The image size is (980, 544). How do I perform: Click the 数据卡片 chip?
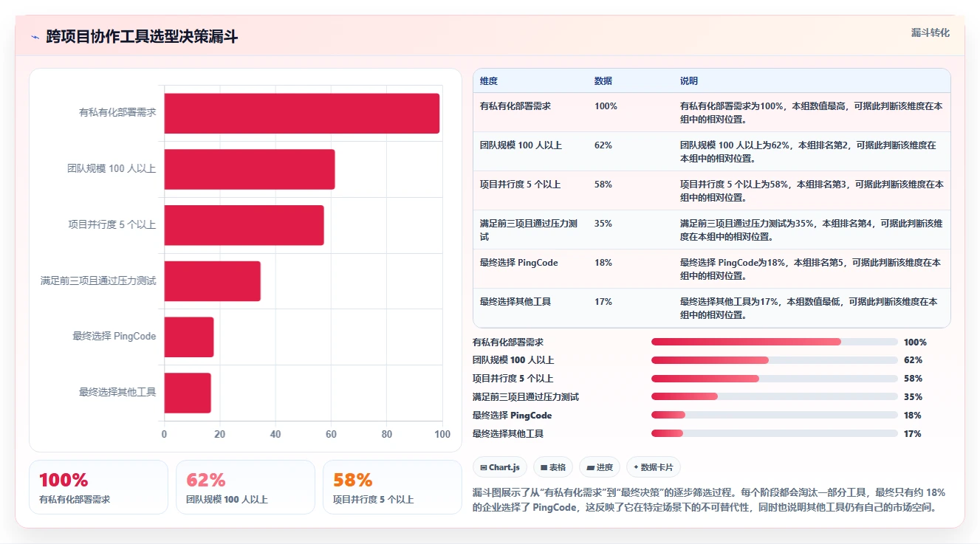click(x=654, y=467)
